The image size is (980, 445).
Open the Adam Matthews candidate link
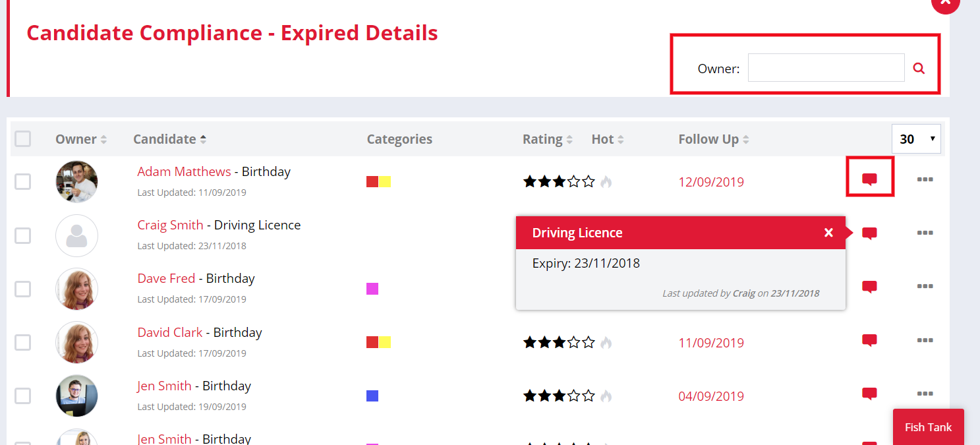[x=184, y=171]
